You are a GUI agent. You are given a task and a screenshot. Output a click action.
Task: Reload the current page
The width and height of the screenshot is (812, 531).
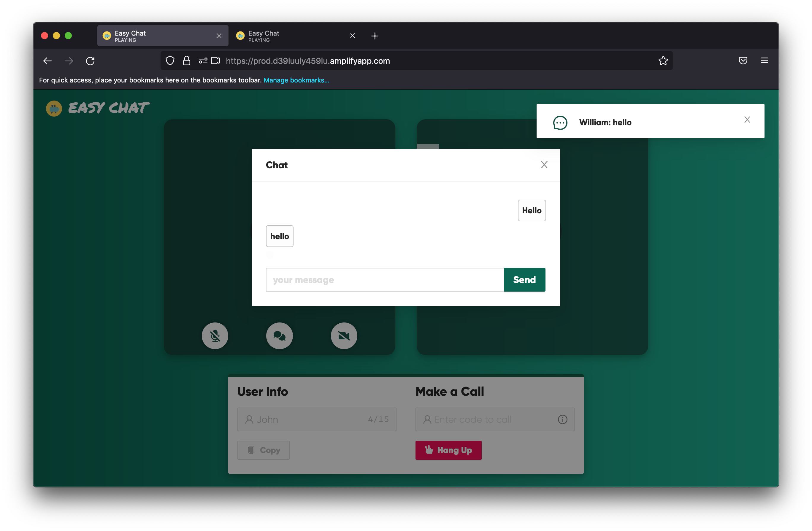coord(91,61)
